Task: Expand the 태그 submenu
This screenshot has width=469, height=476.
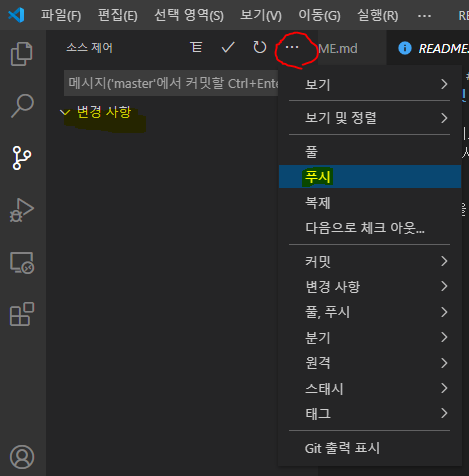Action: (370, 414)
